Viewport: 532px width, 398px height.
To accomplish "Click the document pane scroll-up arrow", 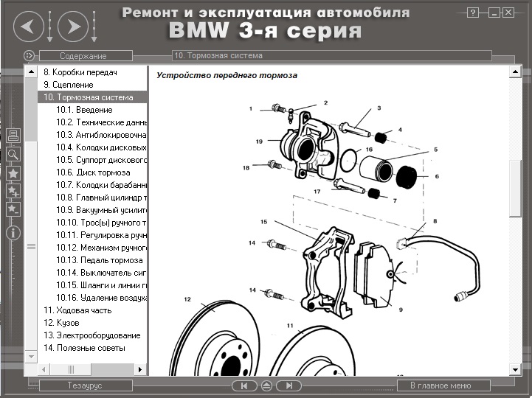I will (x=515, y=71).
